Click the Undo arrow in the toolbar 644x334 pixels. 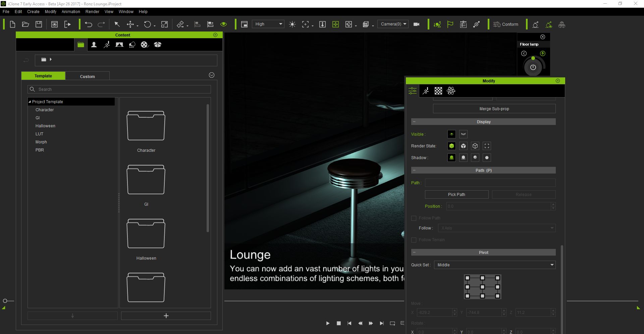(x=89, y=24)
